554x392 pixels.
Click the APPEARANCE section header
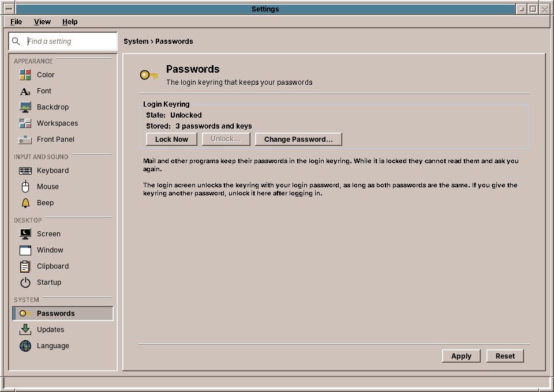tap(33, 61)
